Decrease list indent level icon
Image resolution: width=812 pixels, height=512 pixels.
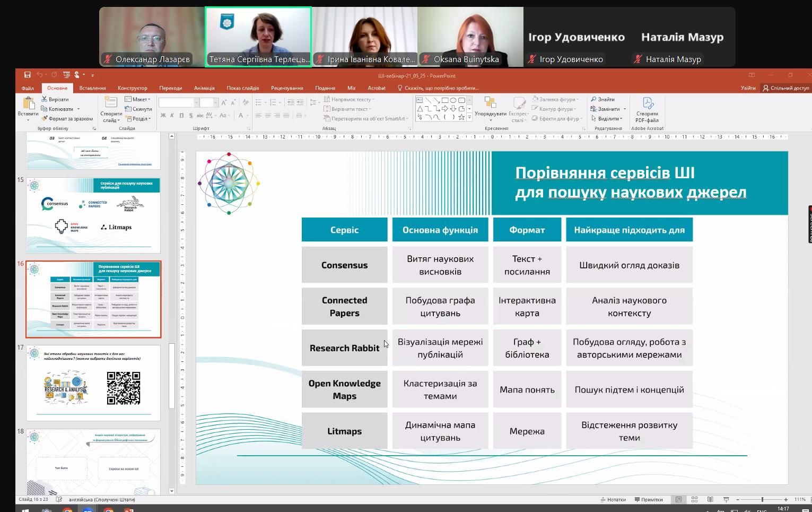pyautogui.click(x=291, y=102)
